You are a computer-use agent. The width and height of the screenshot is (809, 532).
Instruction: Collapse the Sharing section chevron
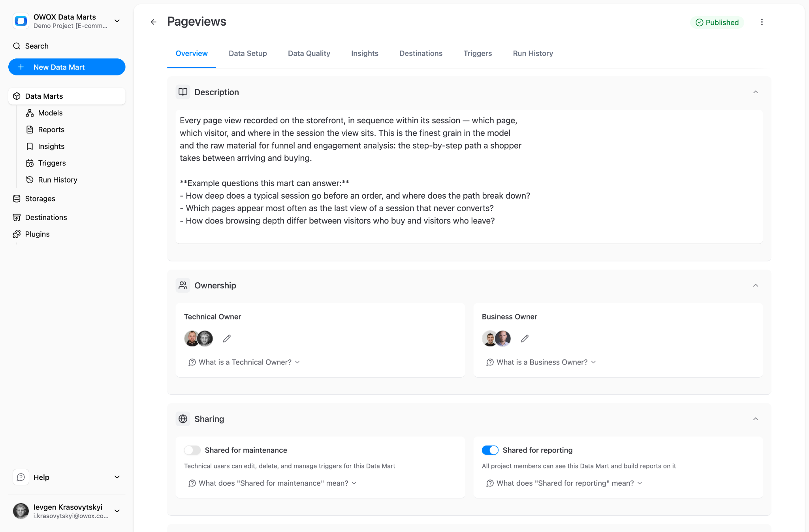tap(755, 419)
